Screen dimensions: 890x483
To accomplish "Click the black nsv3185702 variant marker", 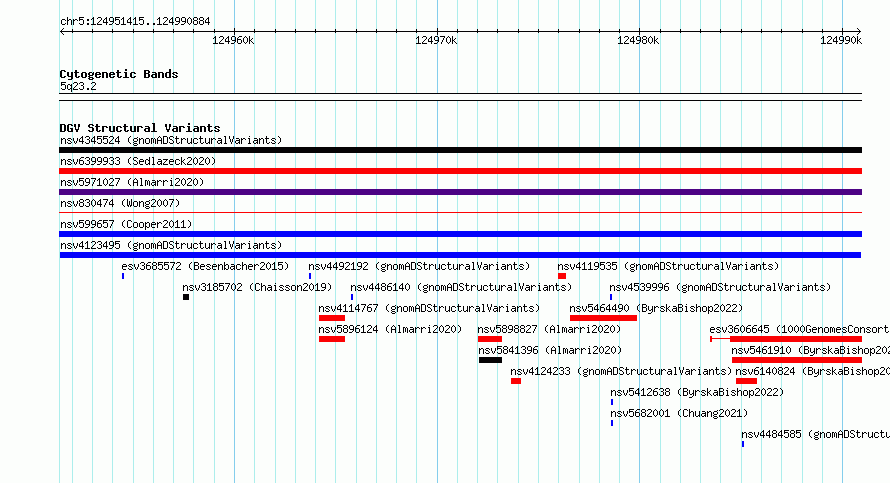I will (186, 297).
